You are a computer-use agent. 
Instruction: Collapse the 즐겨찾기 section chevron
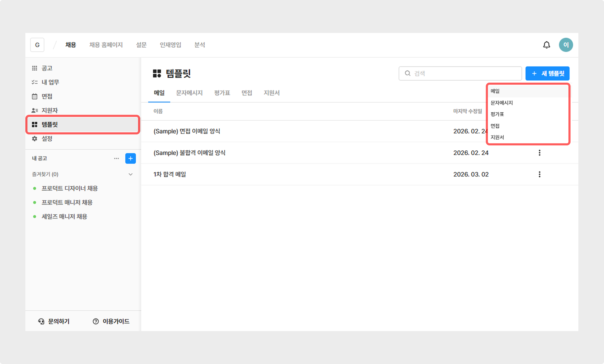130,174
